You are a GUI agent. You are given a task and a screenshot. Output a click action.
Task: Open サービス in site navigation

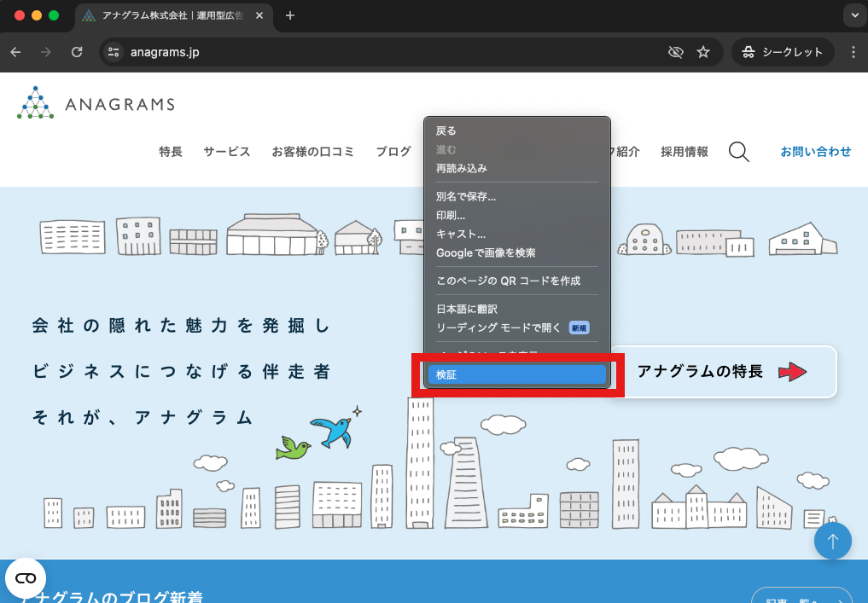[x=226, y=152]
